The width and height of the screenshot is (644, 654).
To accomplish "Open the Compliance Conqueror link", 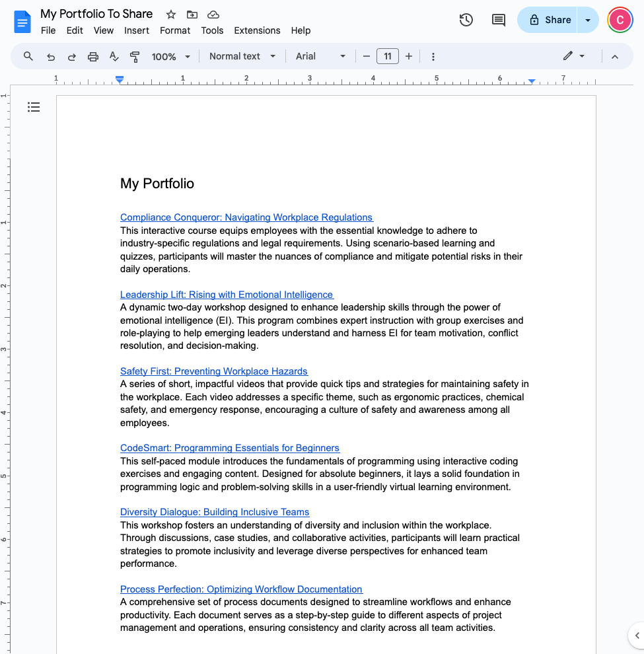I will click(246, 217).
